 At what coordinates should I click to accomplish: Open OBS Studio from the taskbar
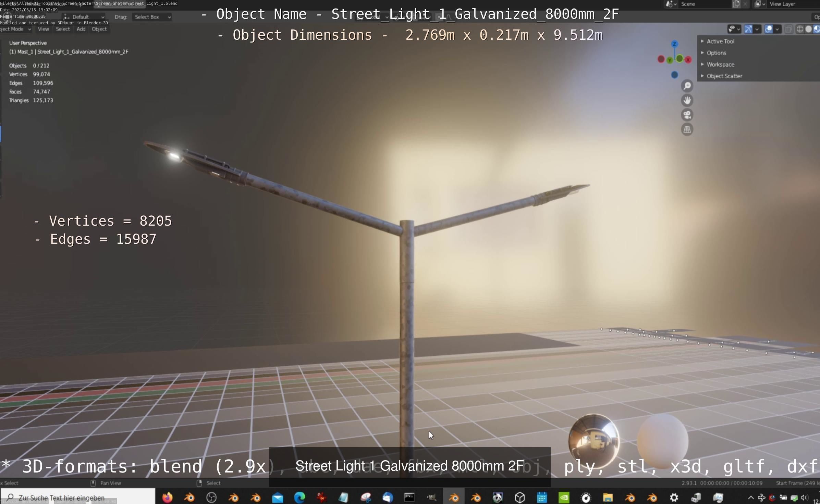(x=211, y=497)
